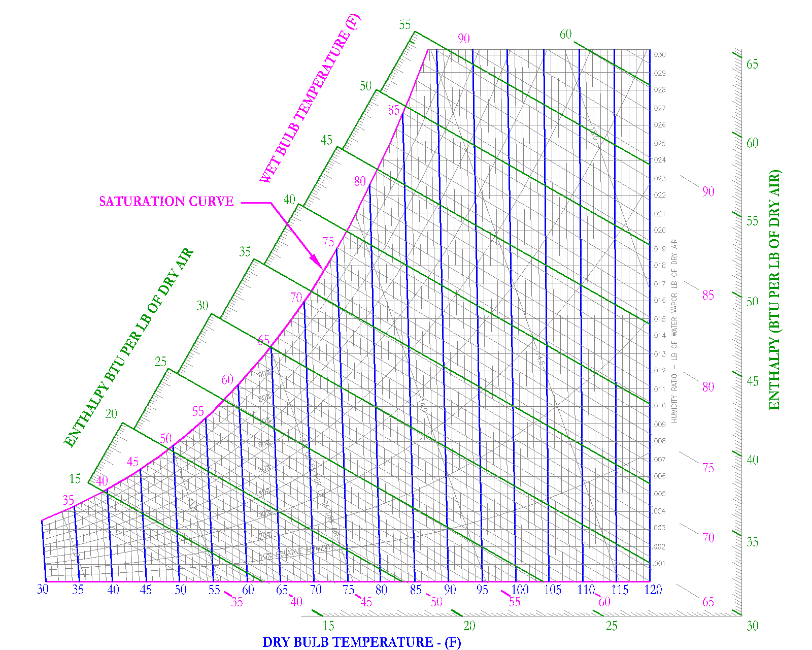Click green 50 on the right vertical enthalpy scale
The height and width of the screenshot is (650, 812).
click(x=753, y=302)
